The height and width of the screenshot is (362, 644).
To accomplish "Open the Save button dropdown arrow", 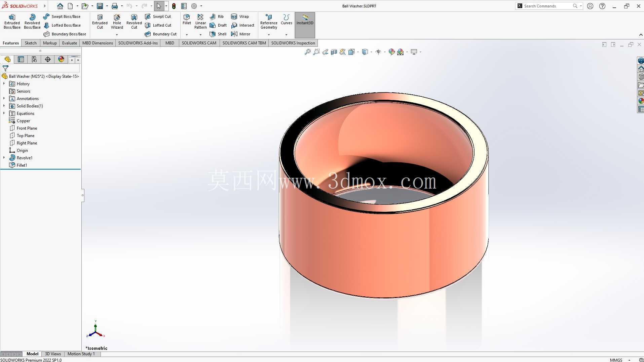I will point(107,6).
